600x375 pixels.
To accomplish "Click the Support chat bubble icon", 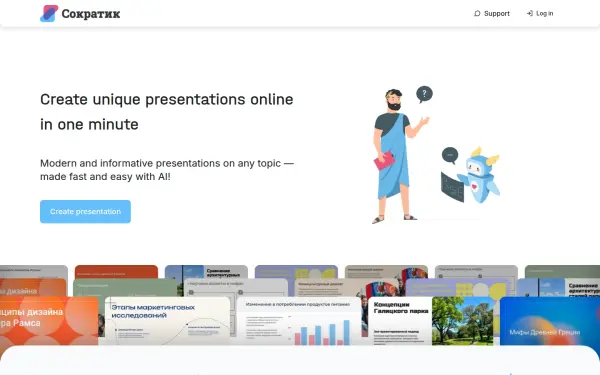I will click(477, 13).
